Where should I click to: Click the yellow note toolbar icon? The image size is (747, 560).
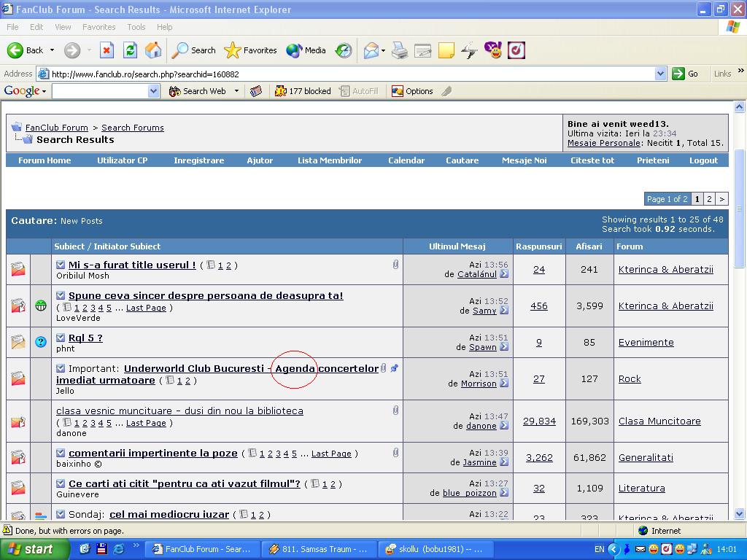coord(446,50)
